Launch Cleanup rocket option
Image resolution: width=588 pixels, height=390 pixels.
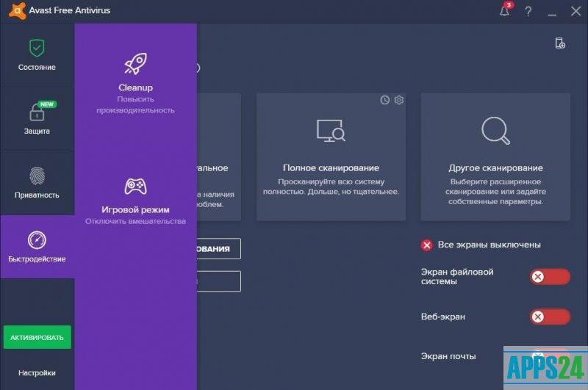[x=135, y=83]
